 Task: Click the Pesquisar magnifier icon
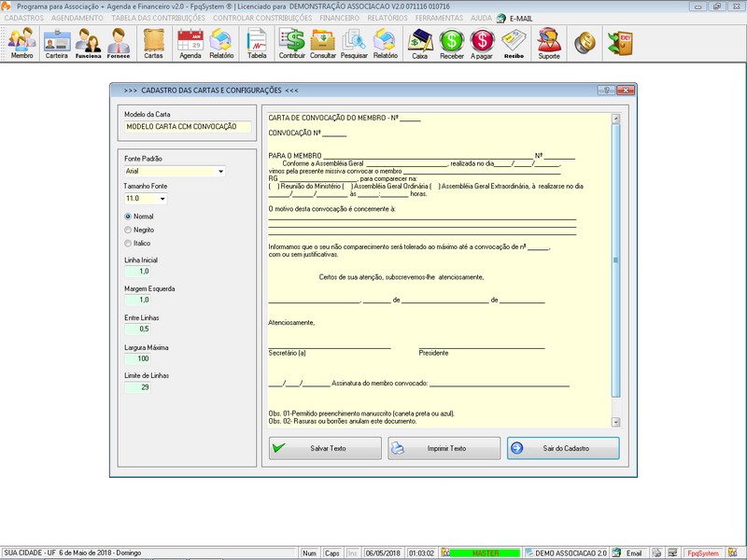(x=354, y=43)
